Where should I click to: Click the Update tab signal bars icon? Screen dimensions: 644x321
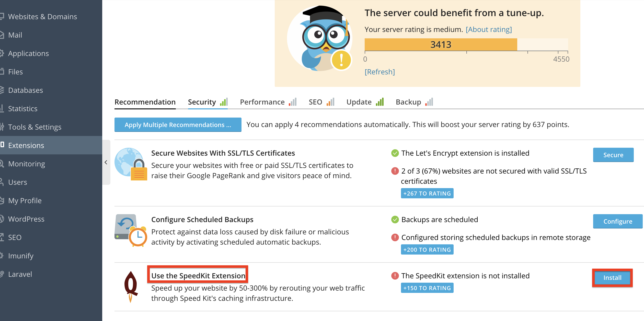coord(380,102)
